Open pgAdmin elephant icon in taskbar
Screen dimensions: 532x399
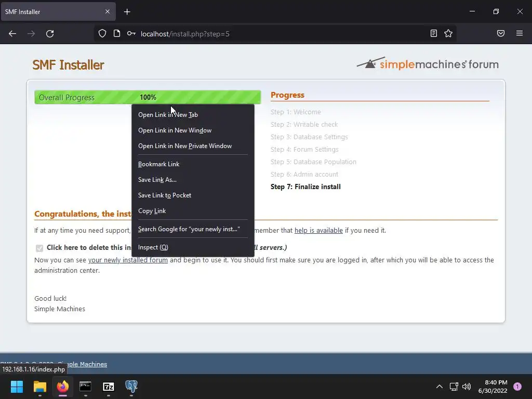coord(131,387)
